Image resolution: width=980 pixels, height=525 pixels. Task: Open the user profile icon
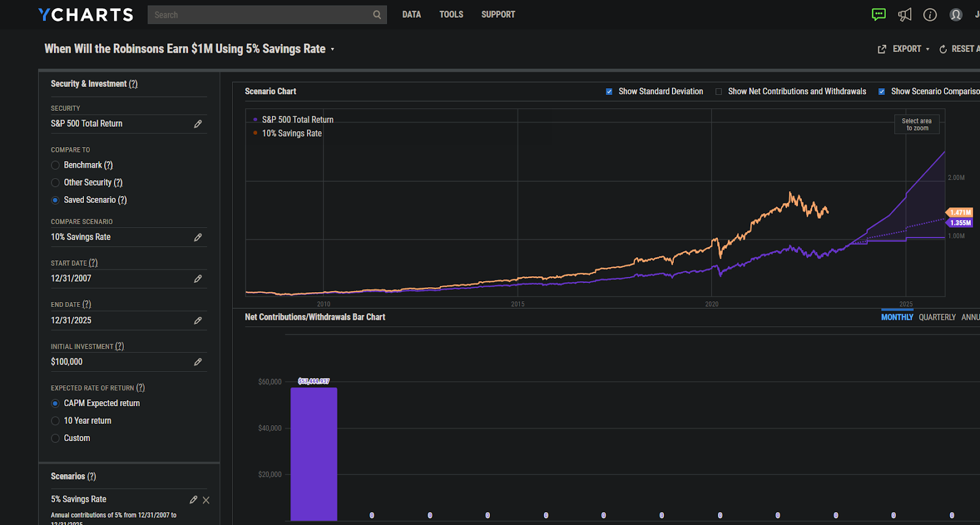pyautogui.click(x=956, y=15)
